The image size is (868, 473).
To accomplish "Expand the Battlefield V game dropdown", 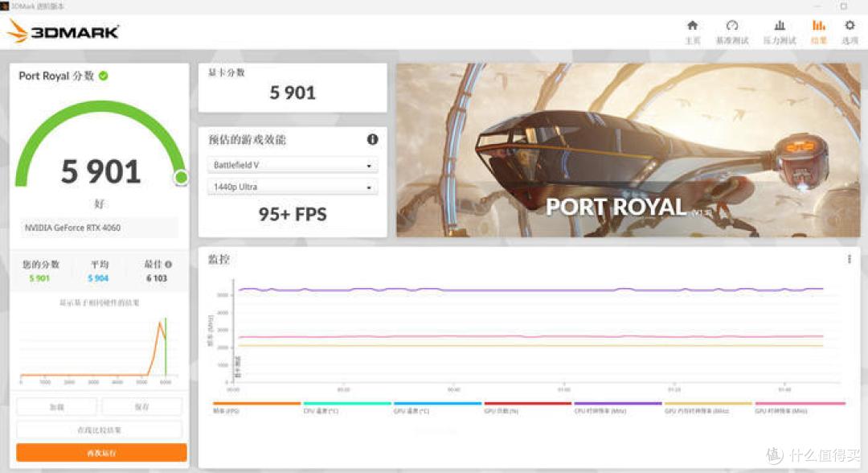I will coord(293,165).
